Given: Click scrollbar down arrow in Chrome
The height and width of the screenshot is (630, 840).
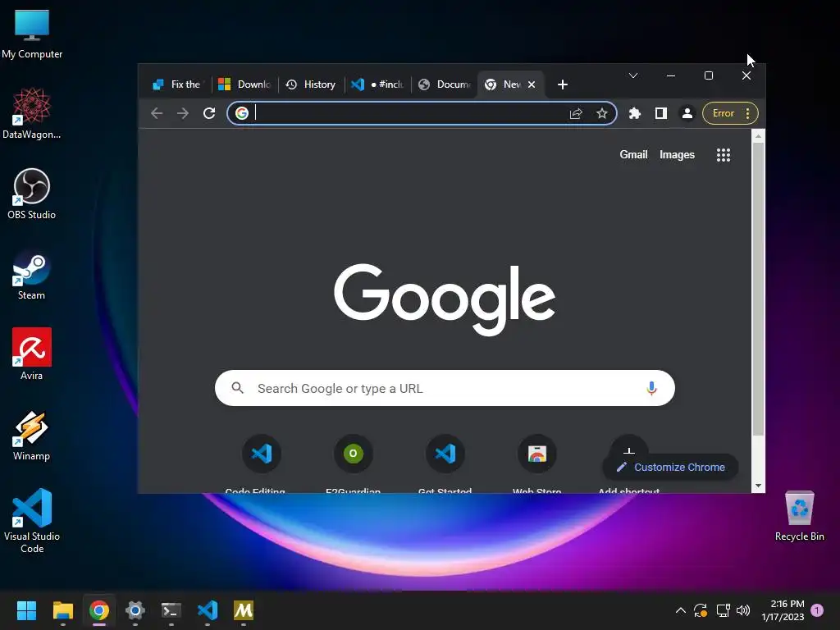Looking at the screenshot, I should tap(758, 486).
